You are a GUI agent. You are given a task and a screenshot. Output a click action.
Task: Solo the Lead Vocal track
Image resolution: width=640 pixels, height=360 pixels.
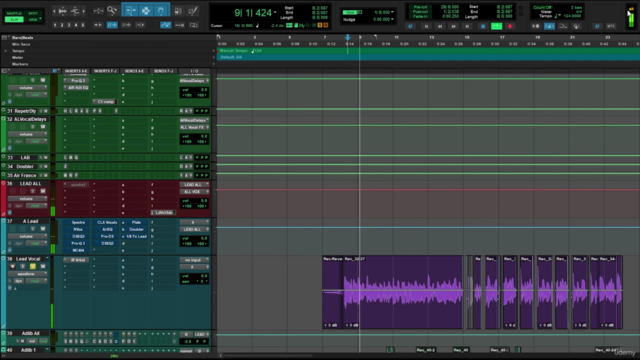point(33,267)
